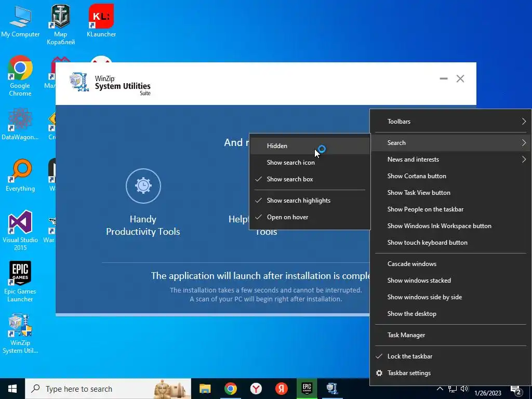Open DataWagon desktop shortcut

[x=20, y=124]
